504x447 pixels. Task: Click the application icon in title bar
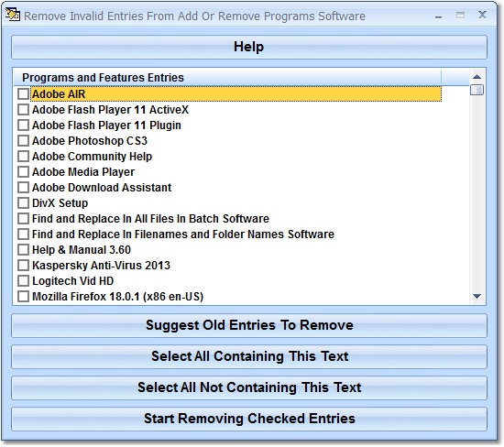(x=13, y=15)
